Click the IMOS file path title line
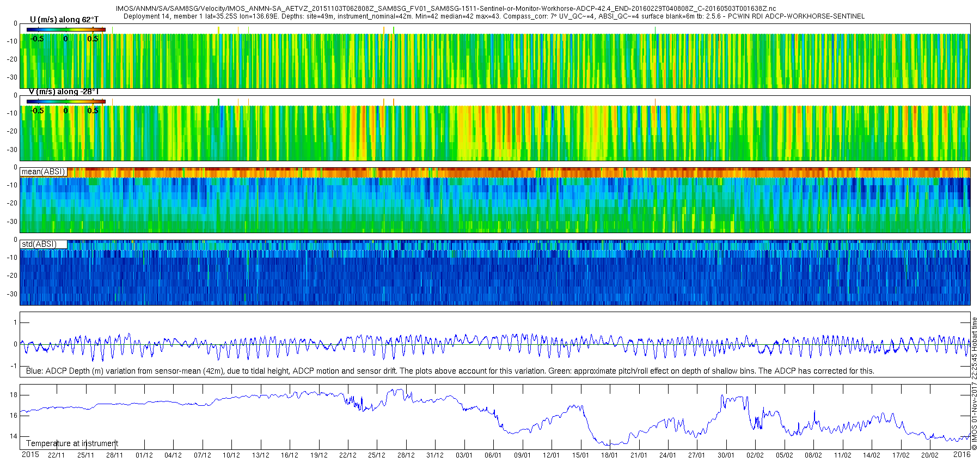 tap(446, 9)
